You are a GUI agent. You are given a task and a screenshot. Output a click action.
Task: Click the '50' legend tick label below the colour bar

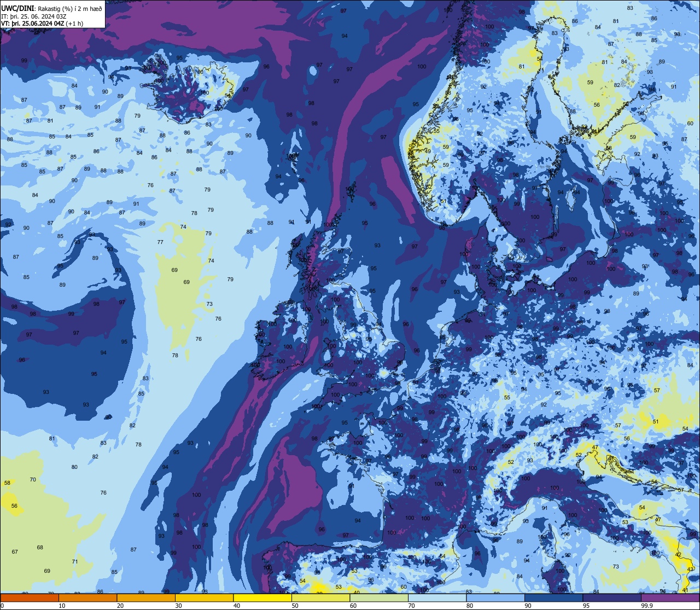point(295,606)
